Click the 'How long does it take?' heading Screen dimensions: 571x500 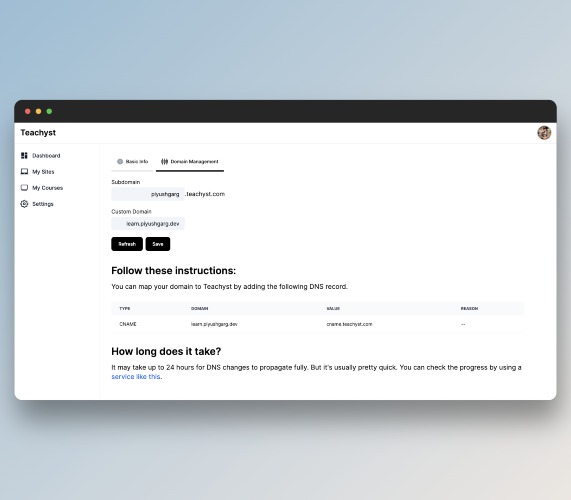tap(166, 351)
